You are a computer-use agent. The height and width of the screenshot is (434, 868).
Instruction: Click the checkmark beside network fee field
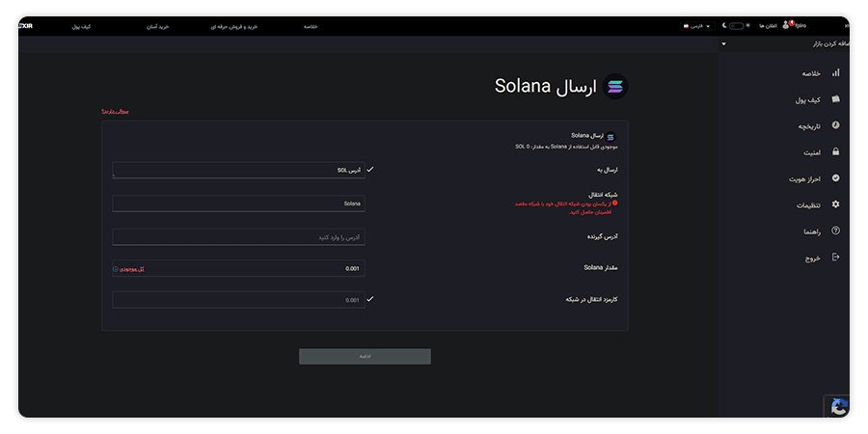coord(370,299)
